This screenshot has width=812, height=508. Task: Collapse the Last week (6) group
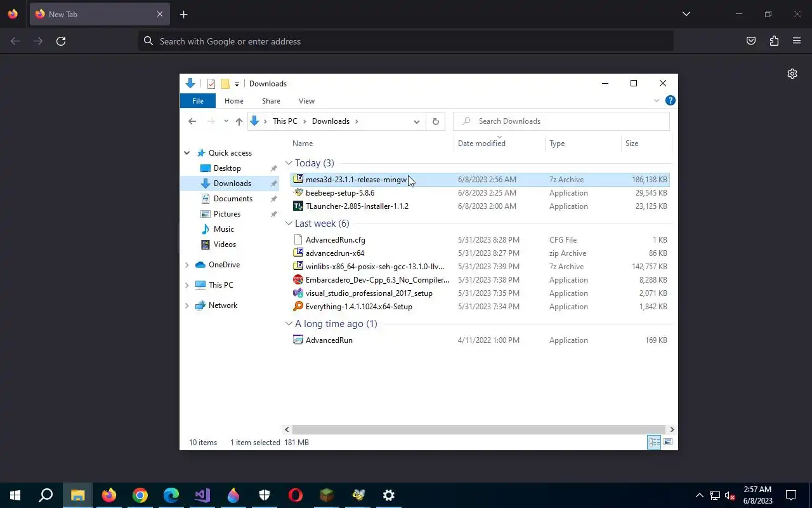(289, 224)
